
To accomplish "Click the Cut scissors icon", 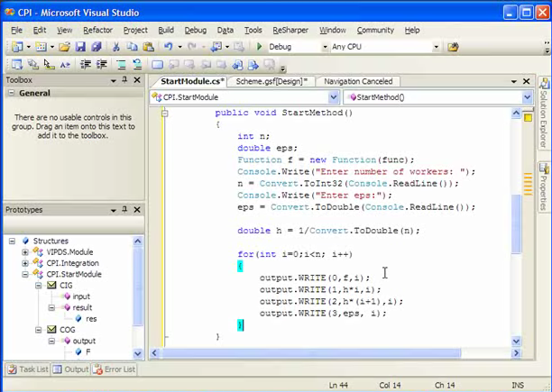I will click(x=115, y=47).
